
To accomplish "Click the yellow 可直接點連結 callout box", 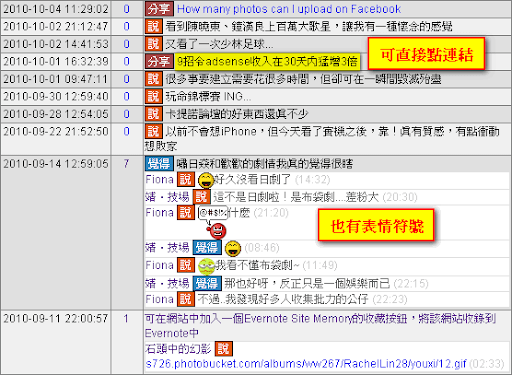I will pyautogui.click(x=426, y=54).
